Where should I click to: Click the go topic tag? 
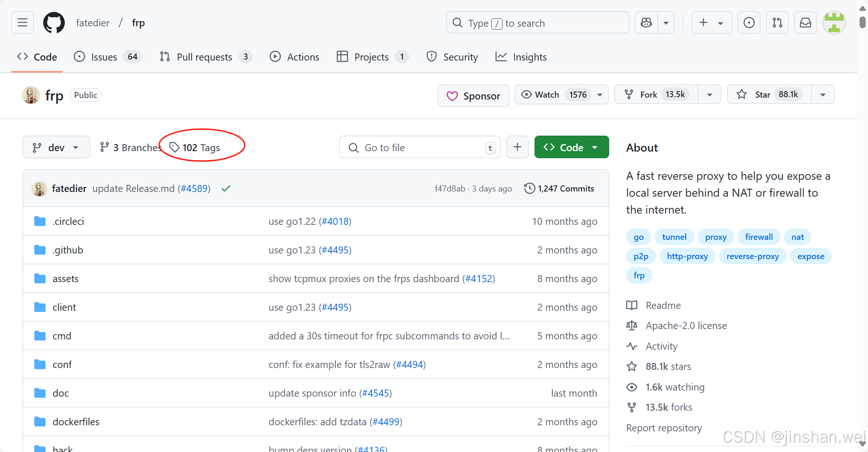click(x=638, y=237)
